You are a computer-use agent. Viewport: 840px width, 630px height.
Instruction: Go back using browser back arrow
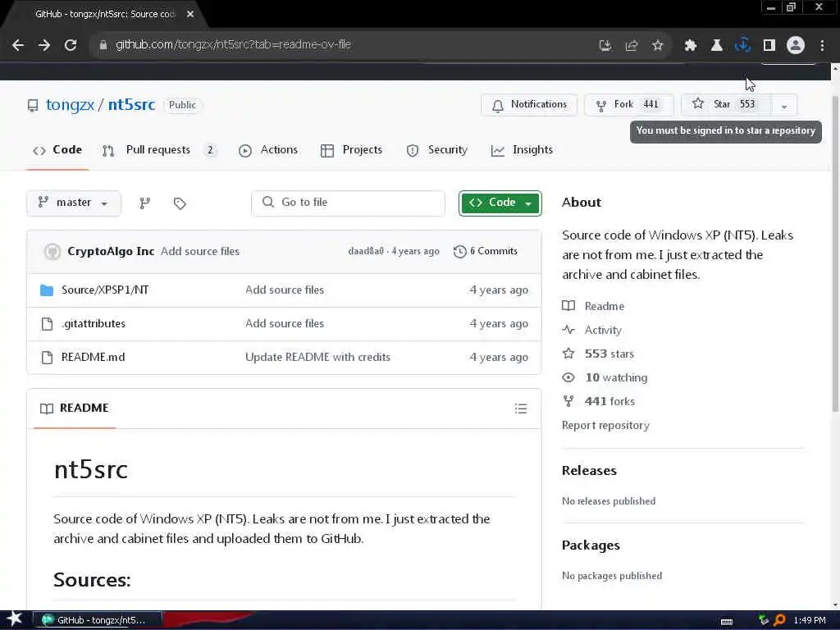(18, 46)
